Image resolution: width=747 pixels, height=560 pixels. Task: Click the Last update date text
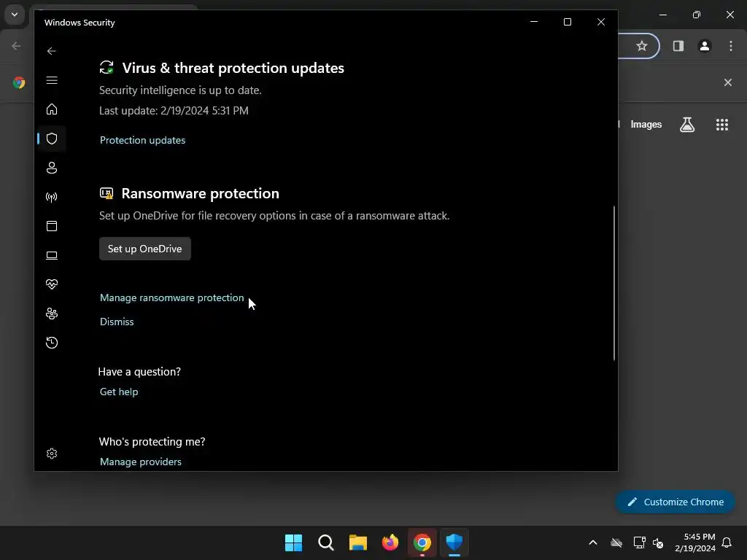(x=174, y=111)
